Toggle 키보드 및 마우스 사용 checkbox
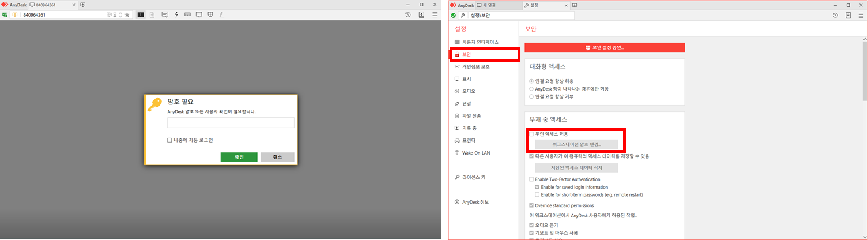 (531, 233)
